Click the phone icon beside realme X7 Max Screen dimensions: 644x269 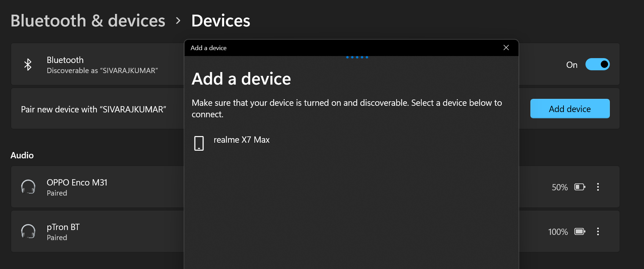coord(199,143)
